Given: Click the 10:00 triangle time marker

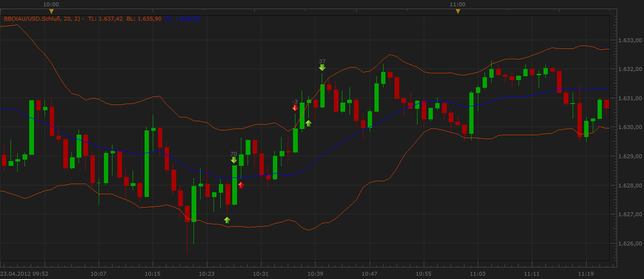Looking at the screenshot, I should point(51,12).
